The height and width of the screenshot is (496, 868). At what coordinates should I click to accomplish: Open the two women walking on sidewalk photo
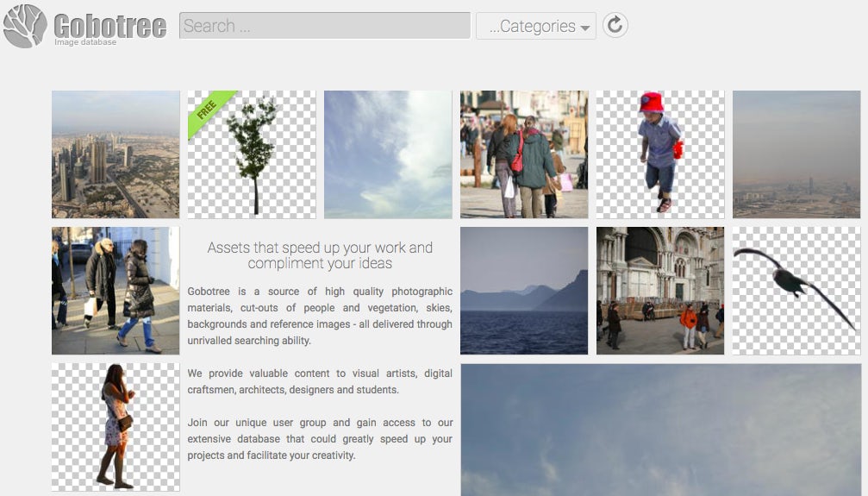[116, 291]
